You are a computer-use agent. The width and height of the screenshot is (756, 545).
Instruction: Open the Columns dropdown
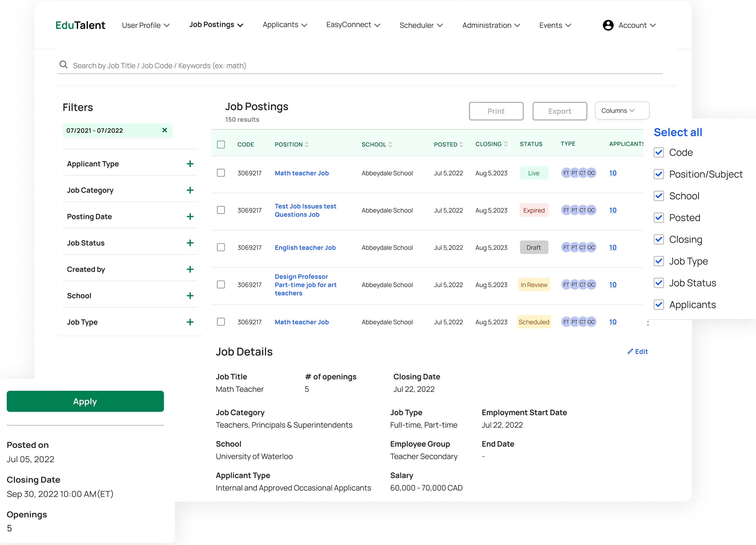[x=622, y=110]
